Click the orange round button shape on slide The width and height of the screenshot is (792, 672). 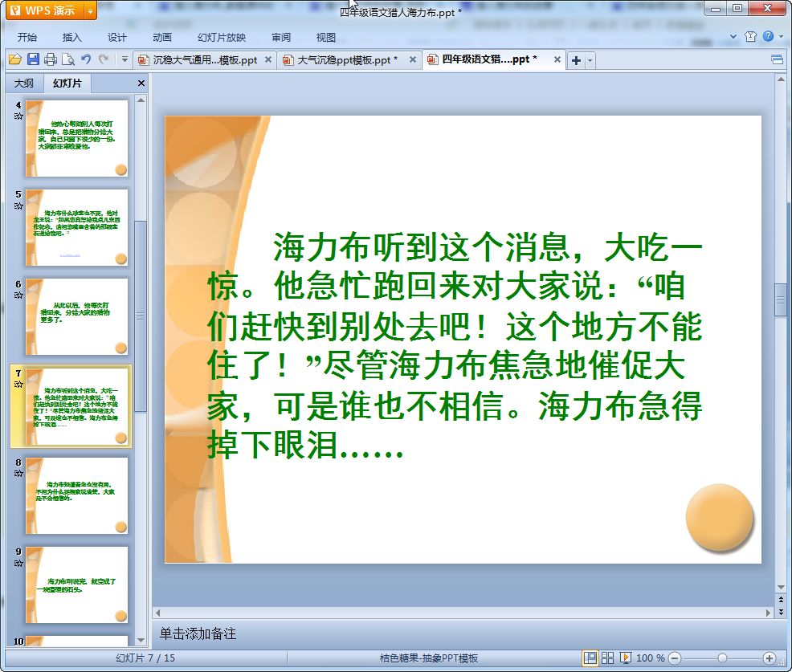pyautogui.click(x=719, y=517)
